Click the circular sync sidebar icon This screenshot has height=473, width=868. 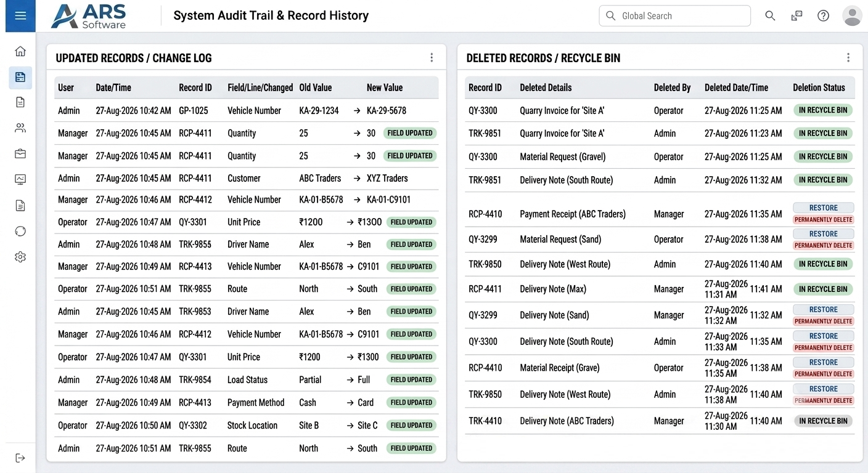click(20, 231)
